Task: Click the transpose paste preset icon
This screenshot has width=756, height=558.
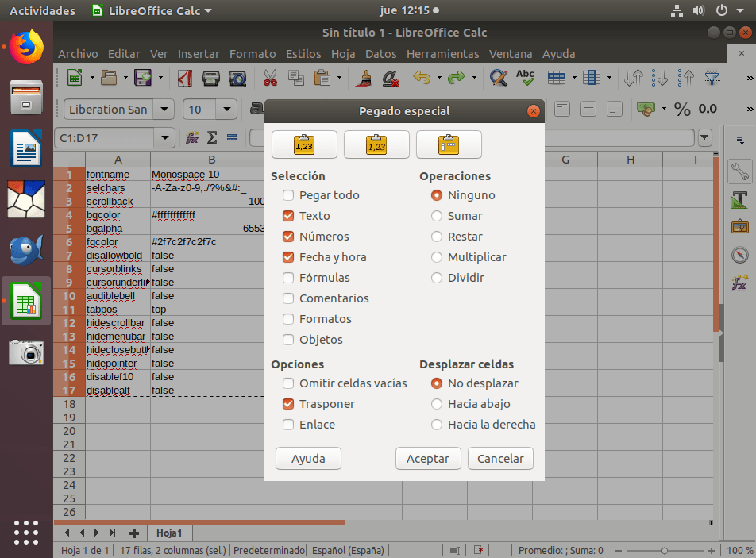Action: tap(449, 144)
